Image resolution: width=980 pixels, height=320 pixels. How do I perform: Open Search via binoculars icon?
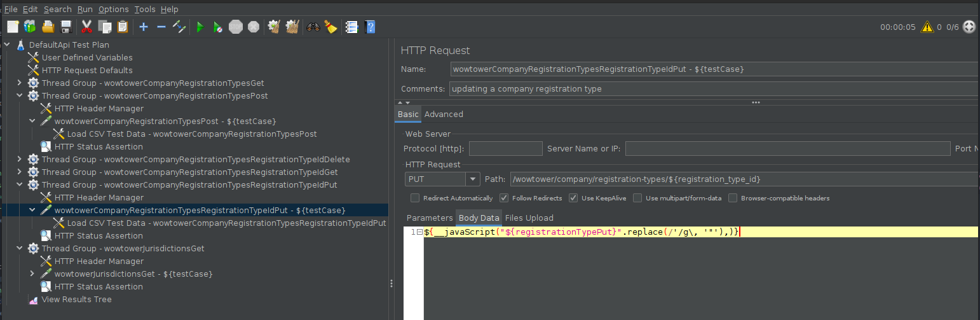[x=313, y=27]
